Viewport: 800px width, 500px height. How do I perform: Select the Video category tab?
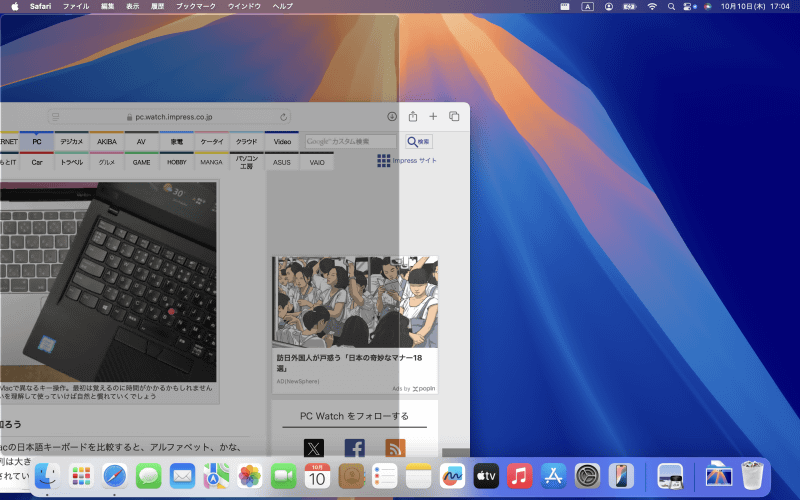click(x=282, y=141)
